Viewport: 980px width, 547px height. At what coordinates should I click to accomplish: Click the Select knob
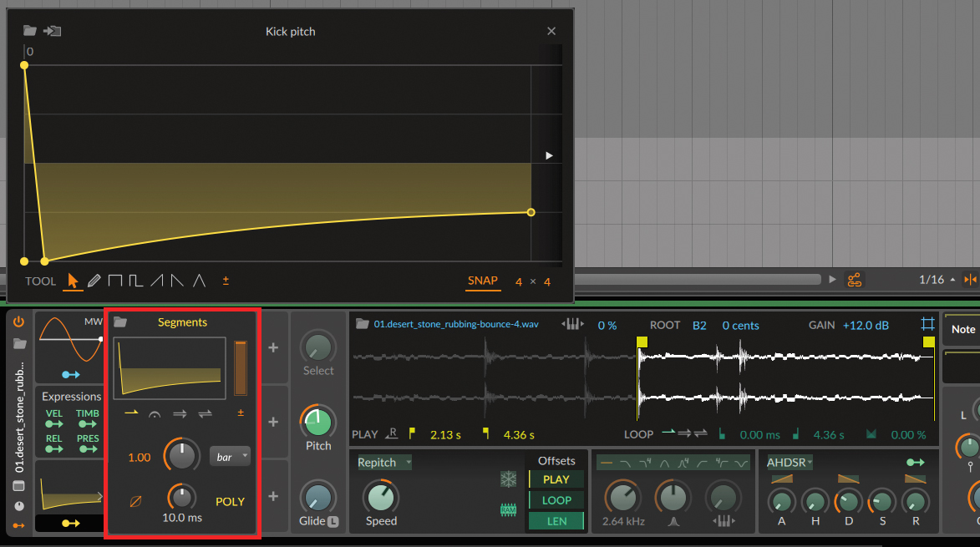[318, 347]
